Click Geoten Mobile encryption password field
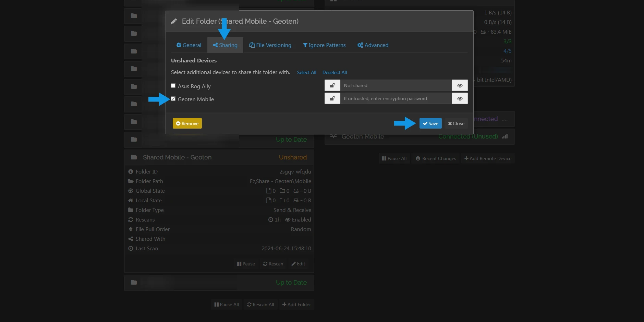This screenshot has height=322, width=644. coord(396,98)
